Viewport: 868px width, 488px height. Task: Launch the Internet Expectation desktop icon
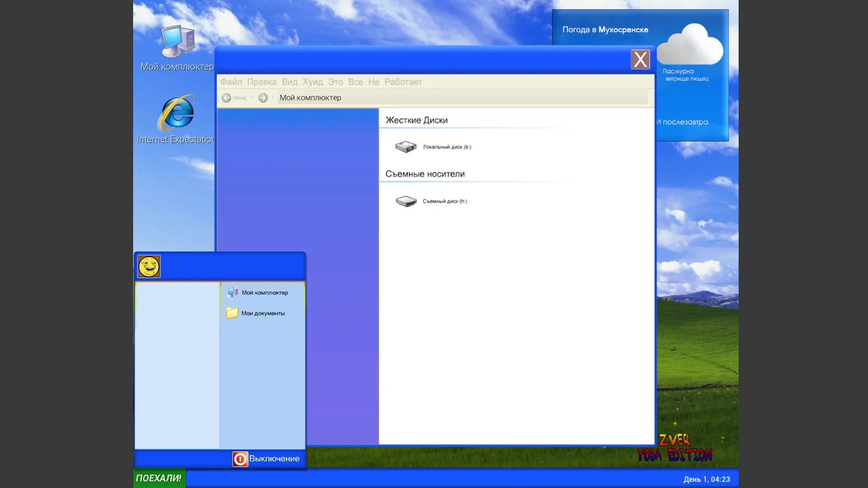(x=176, y=113)
